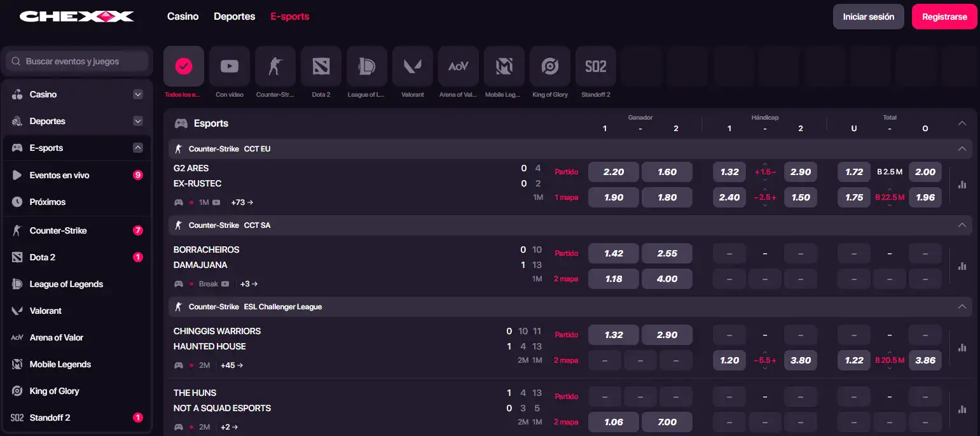Select NOT A SQUAD ESPORTS odds 7.00
The width and height of the screenshot is (980, 436).
click(667, 422)
